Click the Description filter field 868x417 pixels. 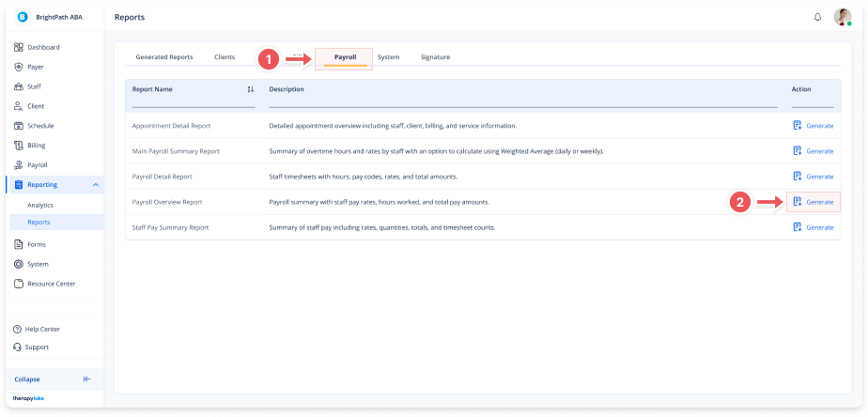click(x=523, y=102)
